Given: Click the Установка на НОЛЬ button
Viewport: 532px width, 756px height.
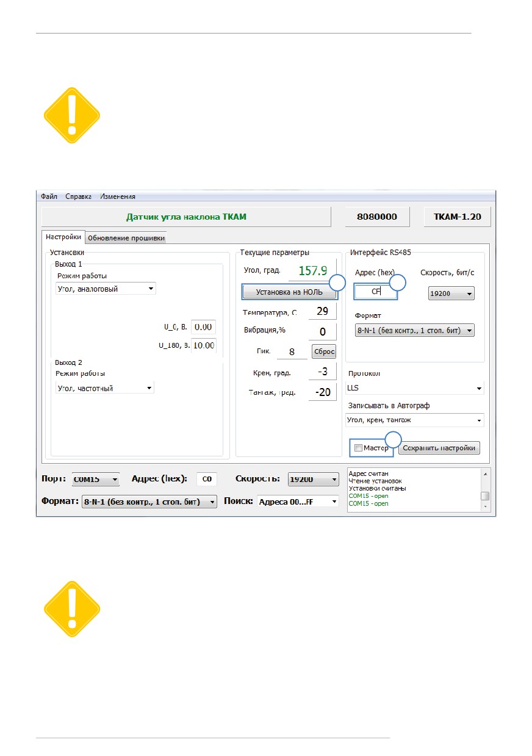Looking at the screenshot, I should point(289,292).
